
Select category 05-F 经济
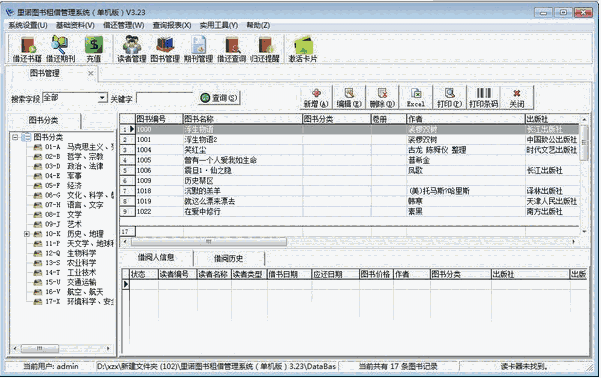point(58,186)
